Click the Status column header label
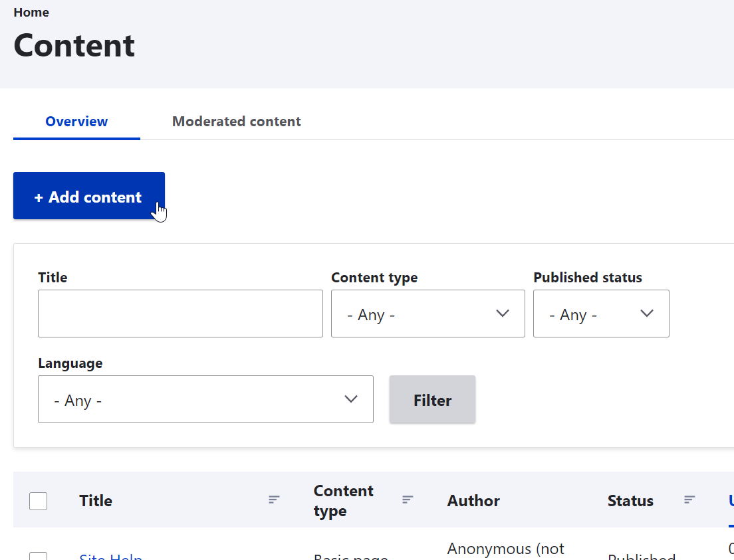 pos(630,501)
